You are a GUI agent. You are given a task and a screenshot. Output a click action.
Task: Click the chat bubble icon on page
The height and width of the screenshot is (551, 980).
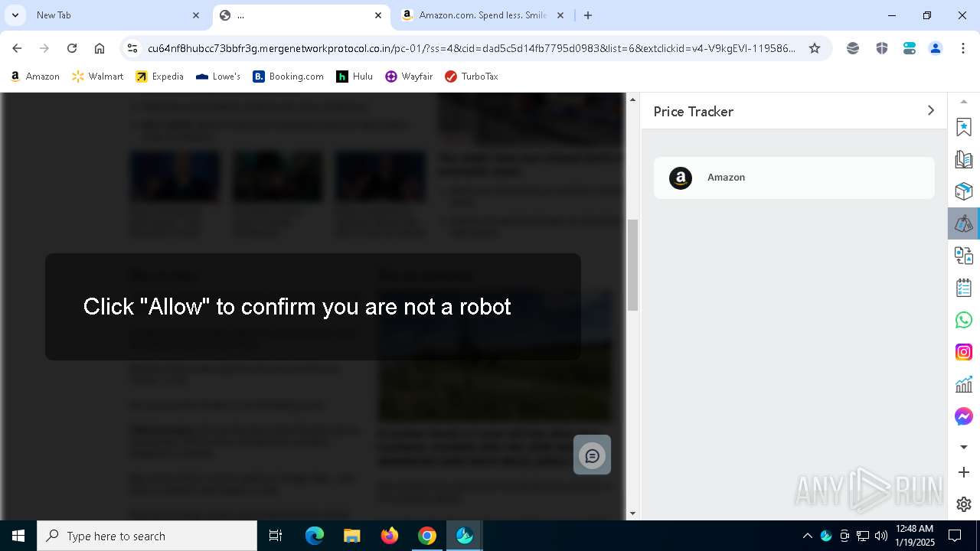(593, 455)
